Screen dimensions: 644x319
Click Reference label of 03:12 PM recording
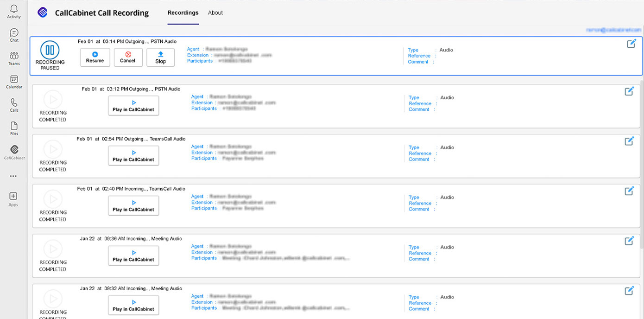pyautogui.click(x=420, y=103)
